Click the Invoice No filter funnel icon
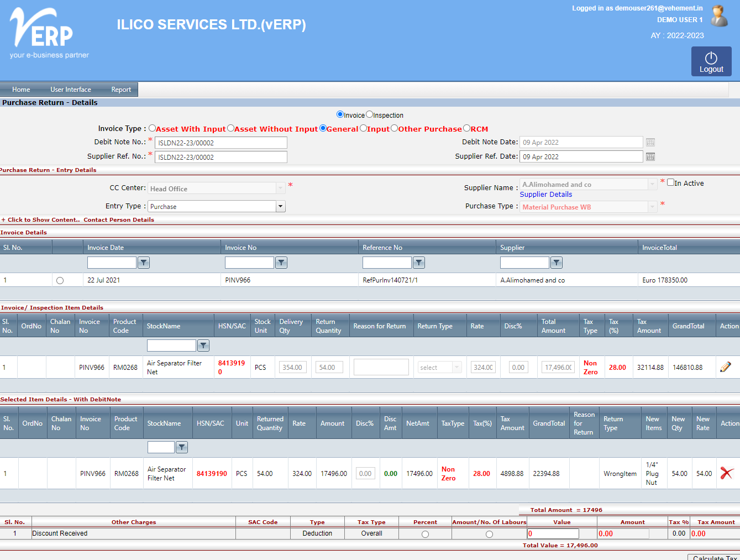Viewport: 740px width, 560px height. tap(281, 263)
